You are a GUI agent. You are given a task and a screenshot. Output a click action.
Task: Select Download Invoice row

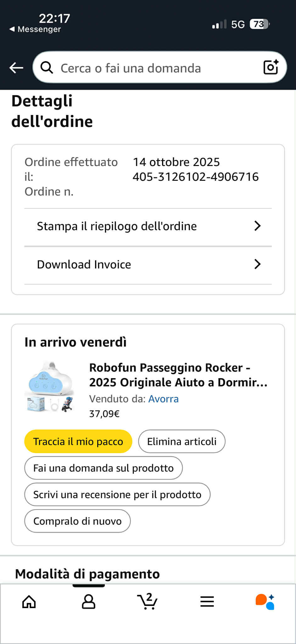click(x=84, y=265)
